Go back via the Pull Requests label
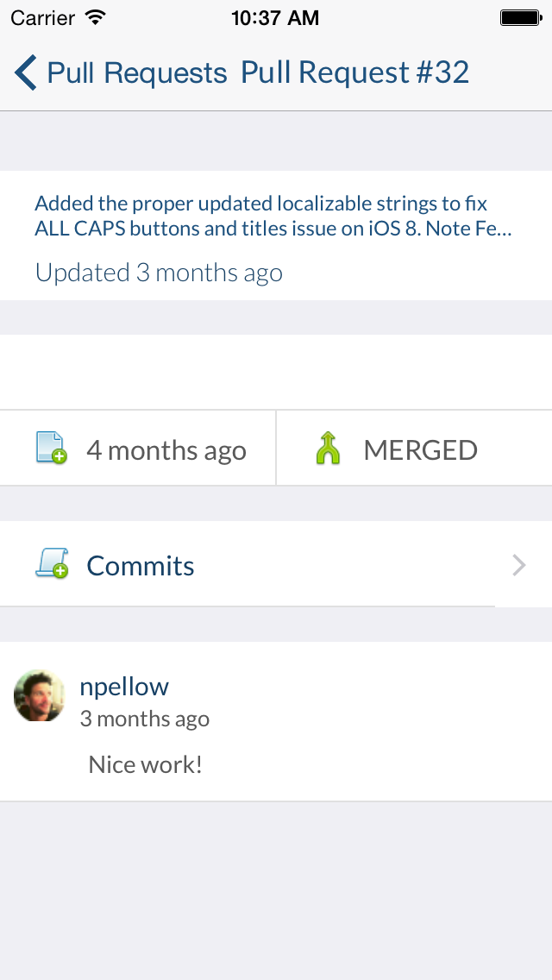552x980 pixels. point(137,73)
